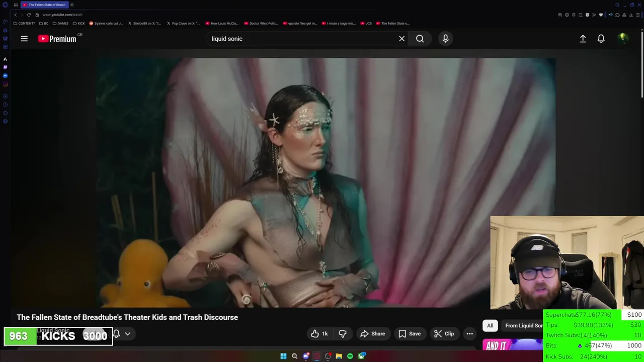Share this video
Viewport: 644px width, 362px height.
point(373,334)
